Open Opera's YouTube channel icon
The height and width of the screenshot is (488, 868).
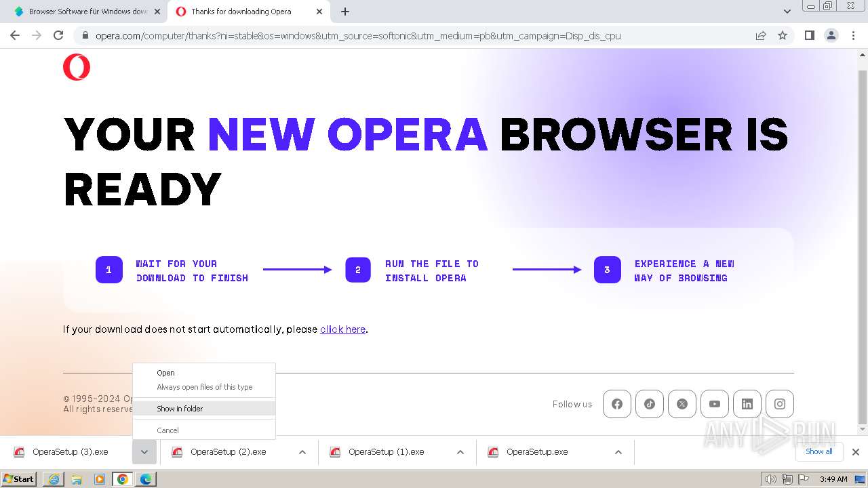tap(715, 404)
